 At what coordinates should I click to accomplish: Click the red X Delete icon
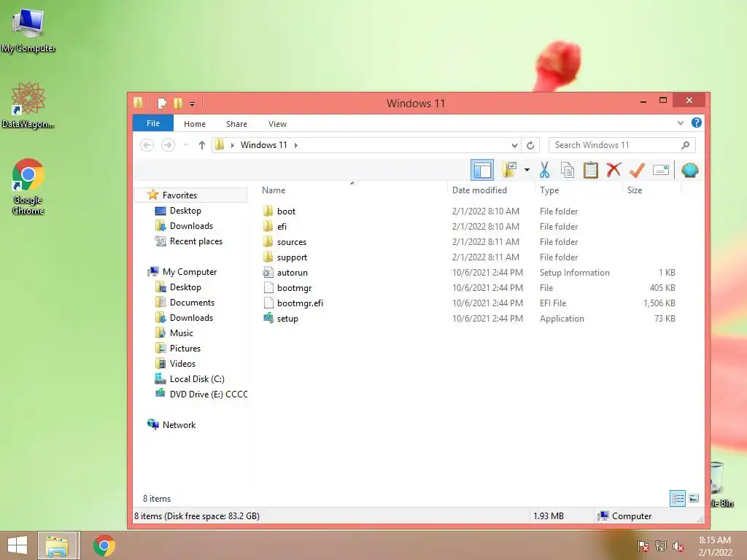614,170
